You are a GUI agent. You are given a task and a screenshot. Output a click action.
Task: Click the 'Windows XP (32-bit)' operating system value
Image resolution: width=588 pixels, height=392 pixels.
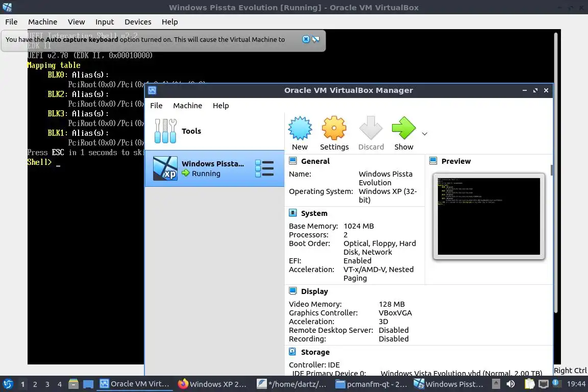click(388, 195)
